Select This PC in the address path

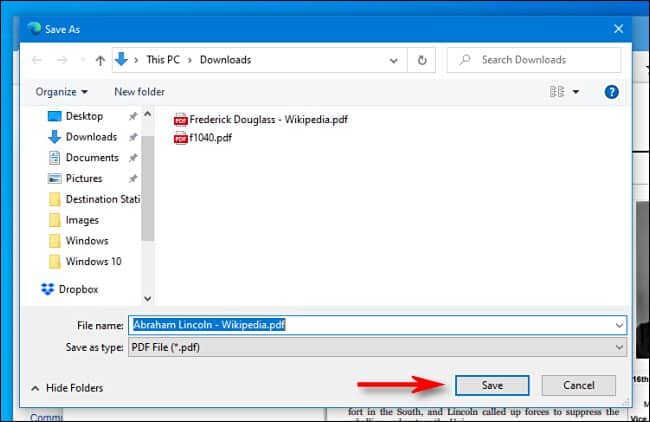(x=163, y=60)
